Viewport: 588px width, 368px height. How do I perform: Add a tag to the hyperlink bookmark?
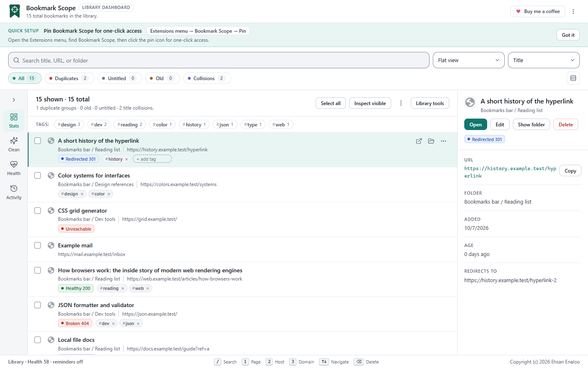[x=152, y=159]
